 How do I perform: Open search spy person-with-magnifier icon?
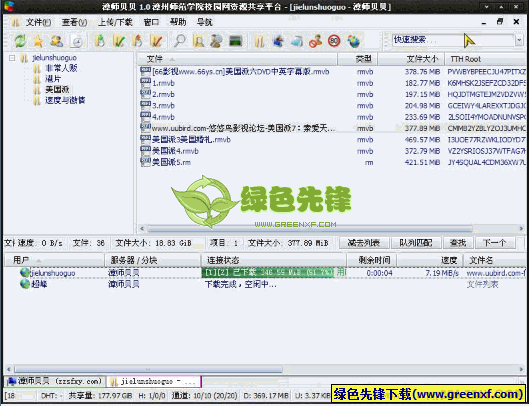pyautogui.click(x=216, y=41)
